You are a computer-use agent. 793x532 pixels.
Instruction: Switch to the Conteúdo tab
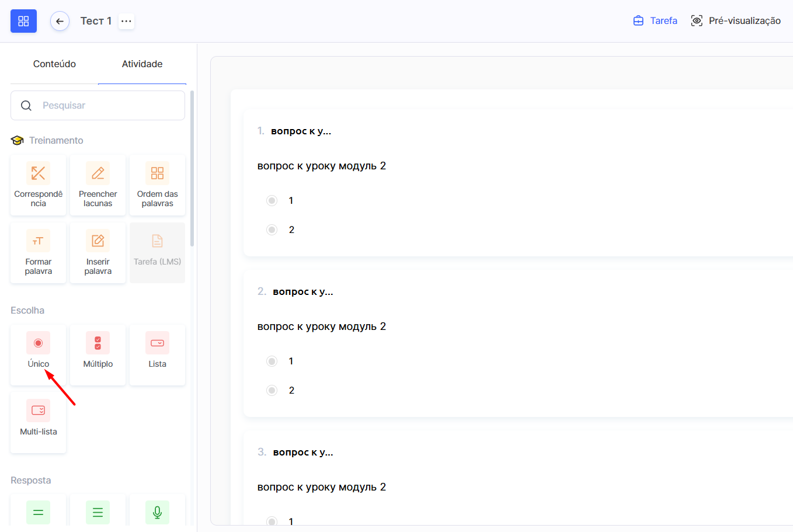[54, 64]
